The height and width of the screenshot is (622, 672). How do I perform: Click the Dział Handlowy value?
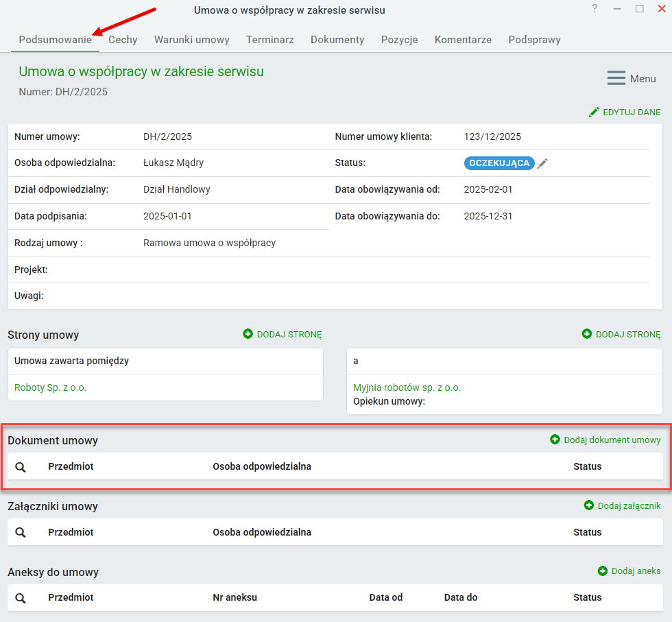tap(177, 189)
